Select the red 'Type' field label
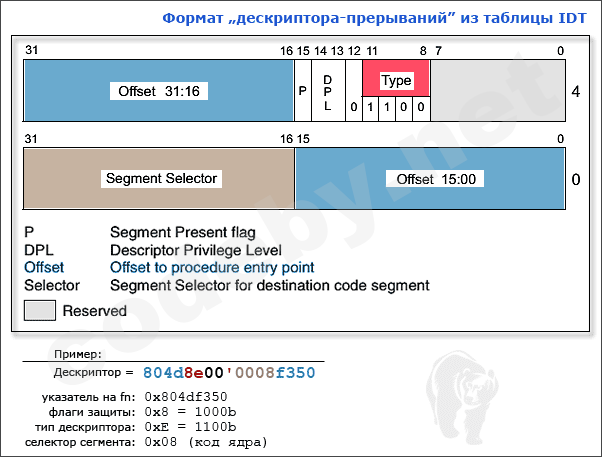Viewport: 602px width, 457px height. click(397, 80)
